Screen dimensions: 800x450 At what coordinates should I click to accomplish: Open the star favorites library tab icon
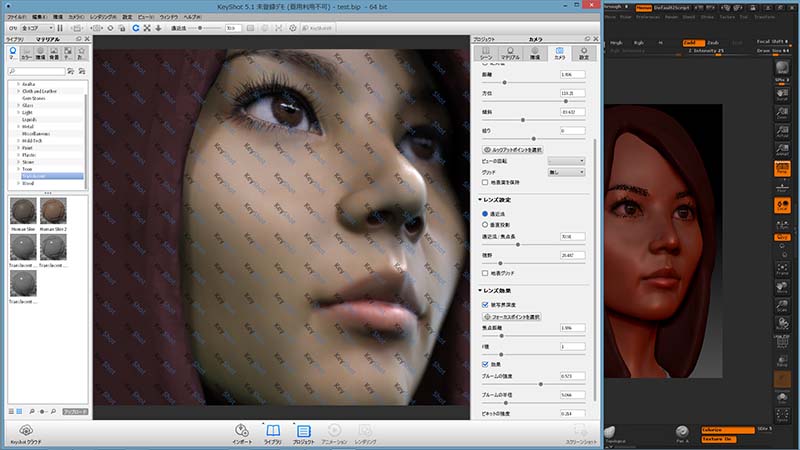(81, 53)
